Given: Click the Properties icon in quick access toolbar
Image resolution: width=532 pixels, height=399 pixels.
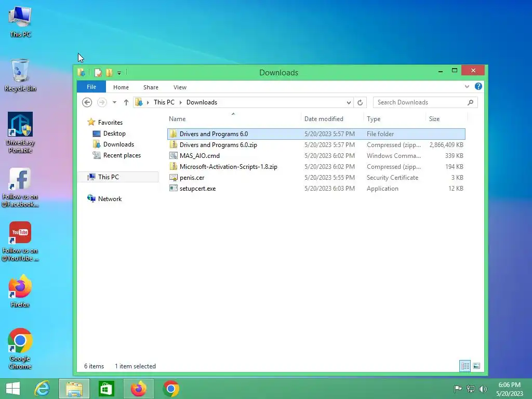Looking at the screenshot, I should coord(98,73).
